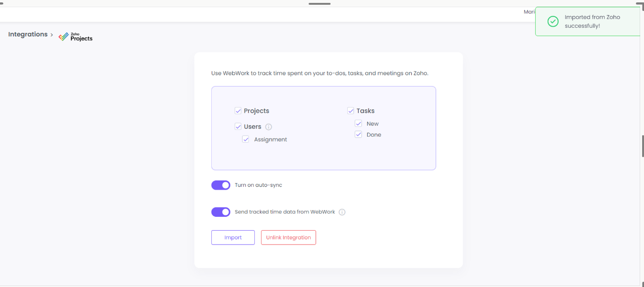The image size is (644, 287).
Task: Uncheck the Tasks checkbox
Action: [351, 110]
